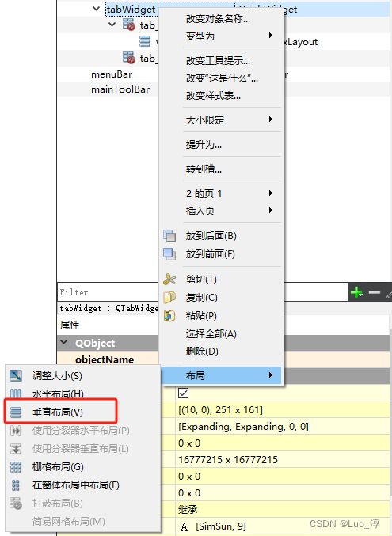
Task: Click the 水平布局(H) horizontal layout icon
Action: (x=16, y=393)
